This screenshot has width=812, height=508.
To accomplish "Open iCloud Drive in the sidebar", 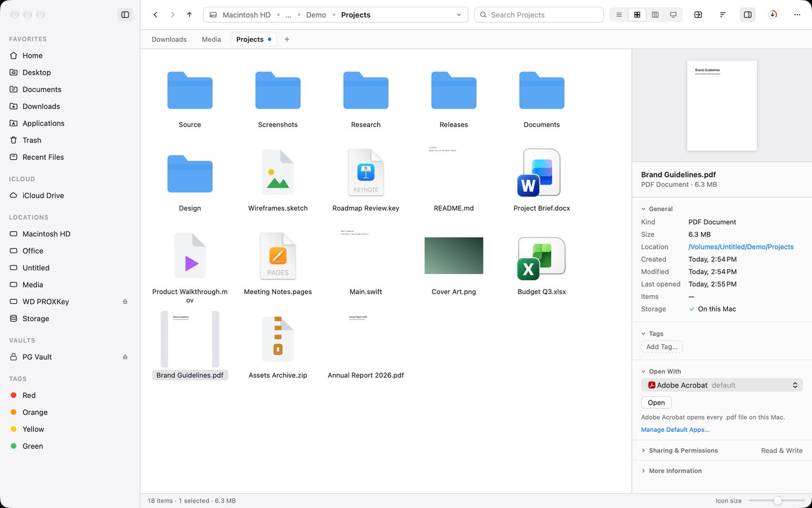I will coord(70,195).
